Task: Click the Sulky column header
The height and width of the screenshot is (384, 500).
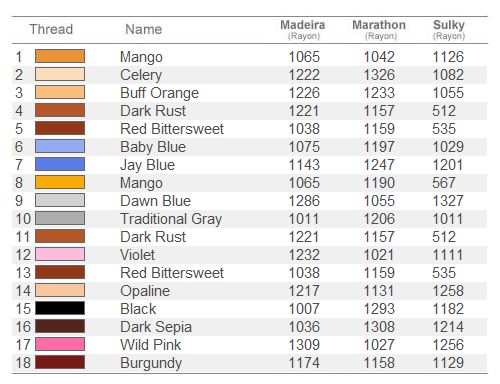Action: coord(449,29)
